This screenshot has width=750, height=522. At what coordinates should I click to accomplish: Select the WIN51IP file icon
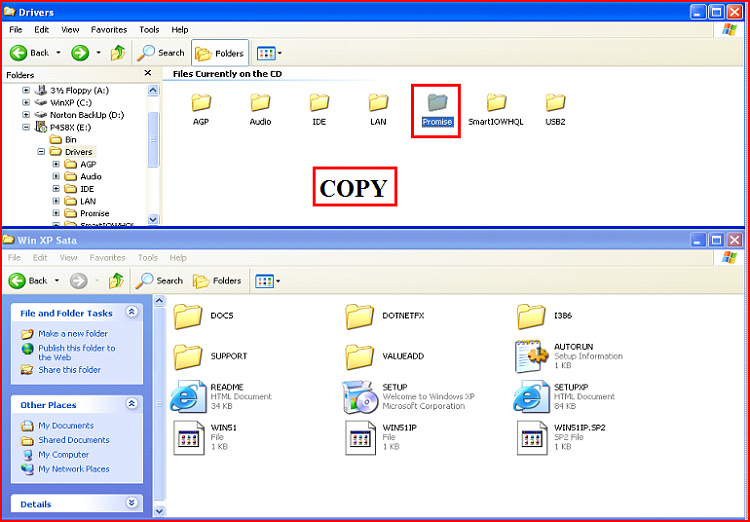coord(360,438)
